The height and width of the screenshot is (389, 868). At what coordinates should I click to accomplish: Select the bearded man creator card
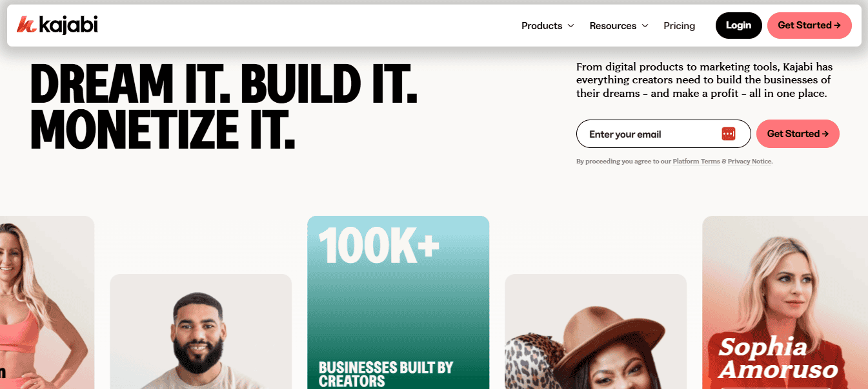[x=201, y=331]
